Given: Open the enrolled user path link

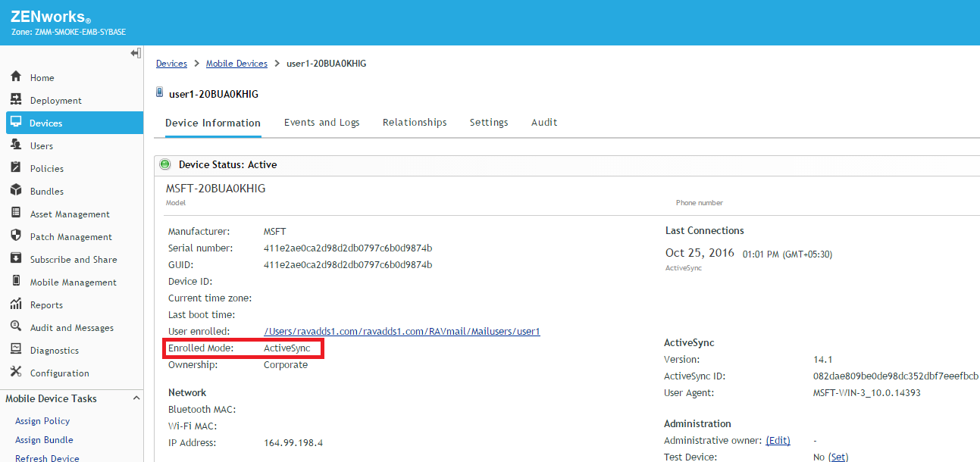Looking at the screenshot, I should tap(402, 332).
